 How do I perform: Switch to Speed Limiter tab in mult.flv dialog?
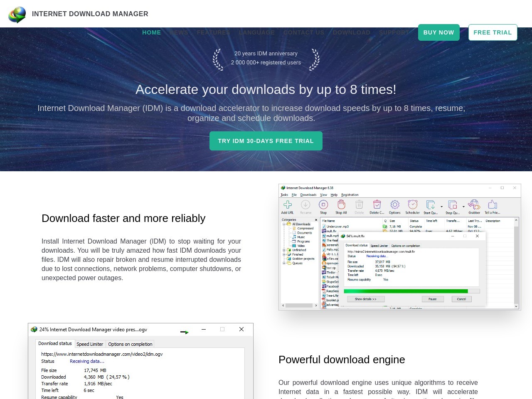pyautogui.click(x=379, y=246)
